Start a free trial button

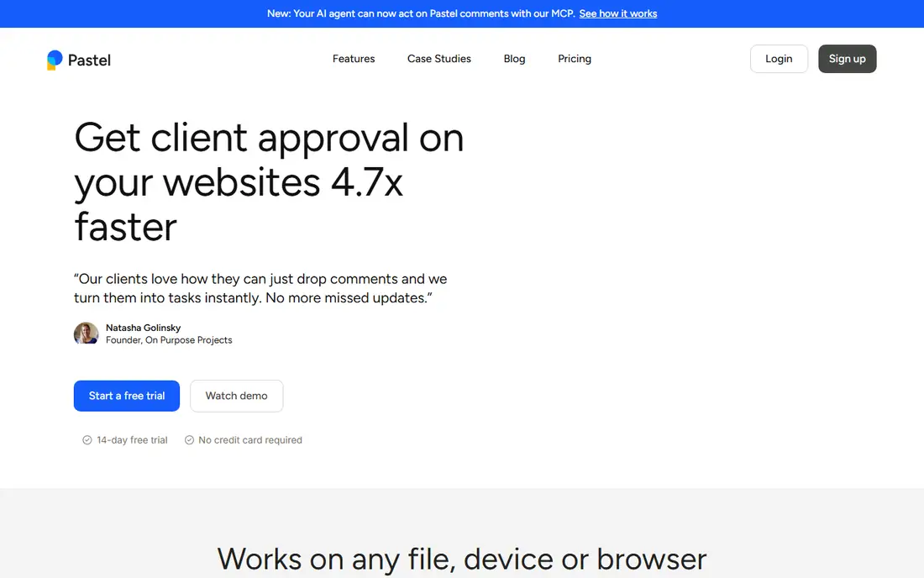[127, 396]
